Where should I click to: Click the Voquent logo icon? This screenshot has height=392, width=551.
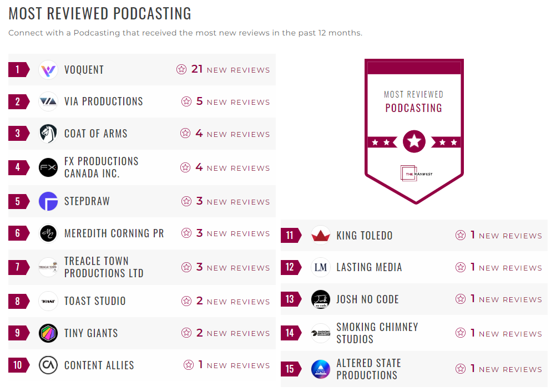pyautogui.click(x=48, y=70)
